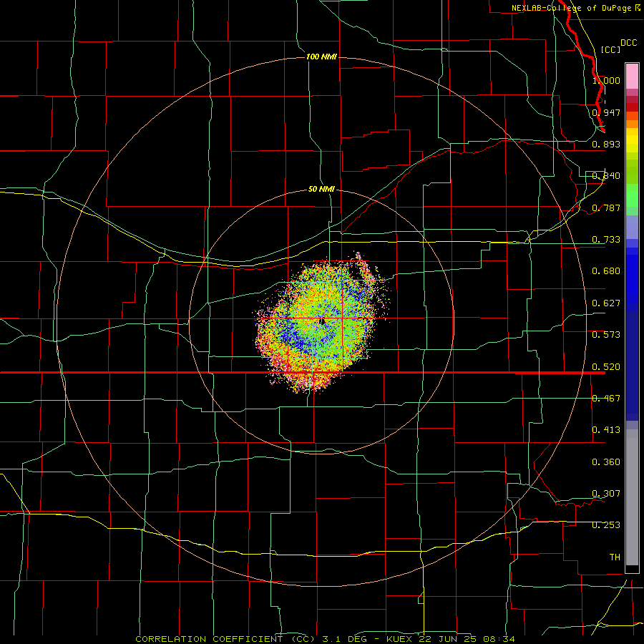Click the DCC label above the color scale
The image size is (644, 644).
629,43
